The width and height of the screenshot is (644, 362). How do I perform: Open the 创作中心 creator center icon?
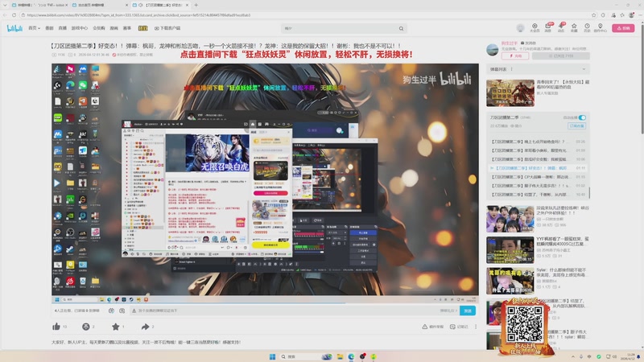[600, 27]
